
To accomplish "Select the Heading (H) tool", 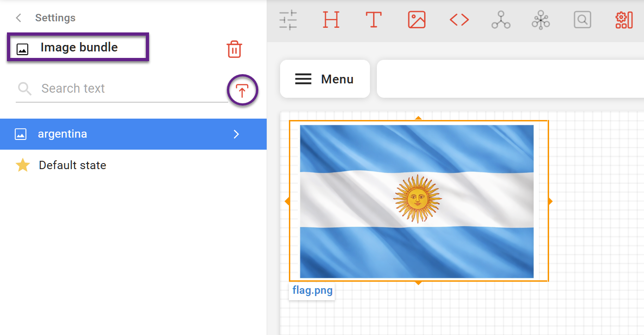I will click(x=331, y=20).
